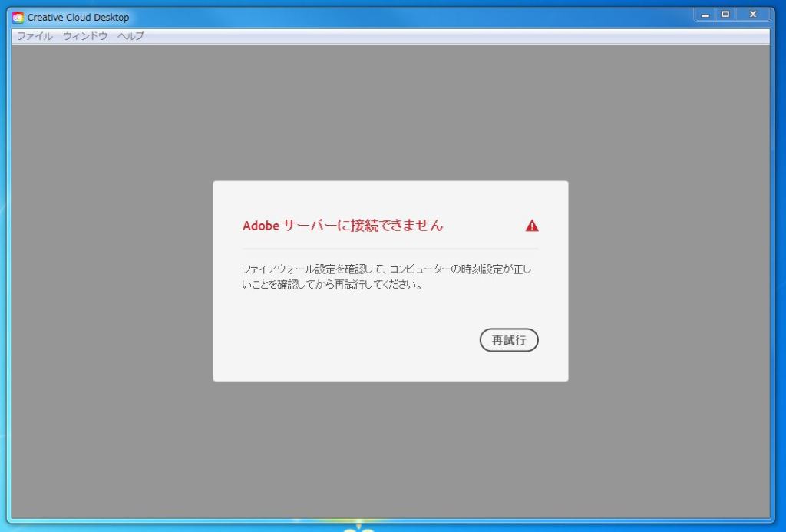Click the "Creative Cloud Desktop" title text
Image resolution: width=786 pixels, height=532 pixels.
78,17
